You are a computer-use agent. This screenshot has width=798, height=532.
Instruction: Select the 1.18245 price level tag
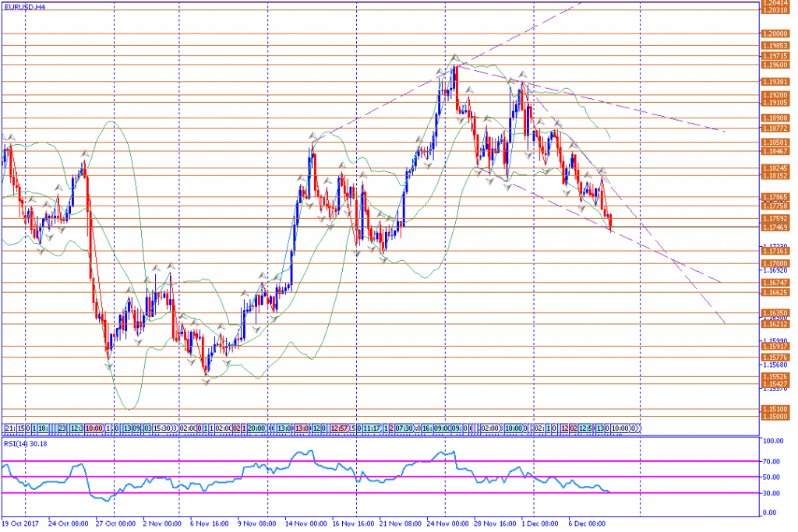coord(775,168)
